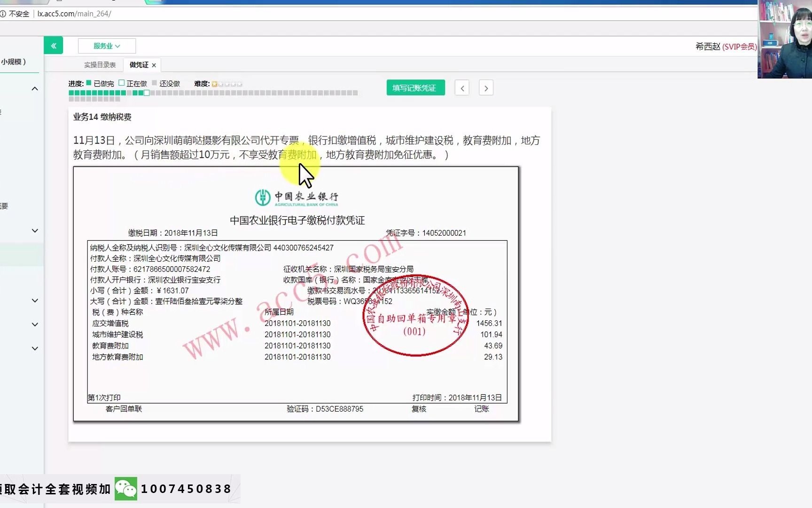Click 凭证字号：14052000021 text
Screen dimensions: 812x508
[426, 233]
